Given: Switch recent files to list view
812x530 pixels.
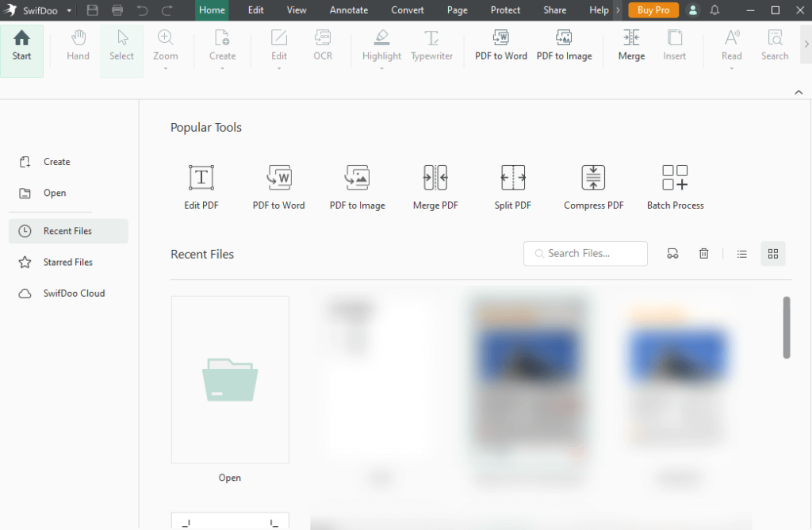Looking at the screenshot, I should pos(741,253).
